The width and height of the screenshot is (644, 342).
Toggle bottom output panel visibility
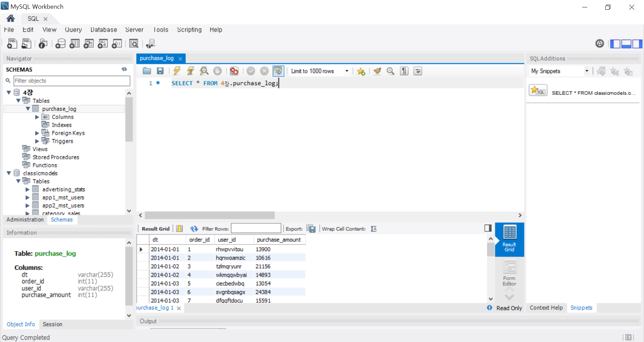tap(626, 44)
